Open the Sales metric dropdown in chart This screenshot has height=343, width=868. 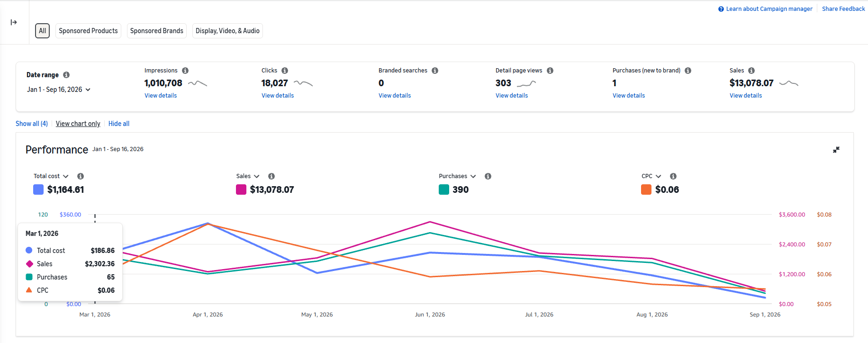(x=248, y=176)
